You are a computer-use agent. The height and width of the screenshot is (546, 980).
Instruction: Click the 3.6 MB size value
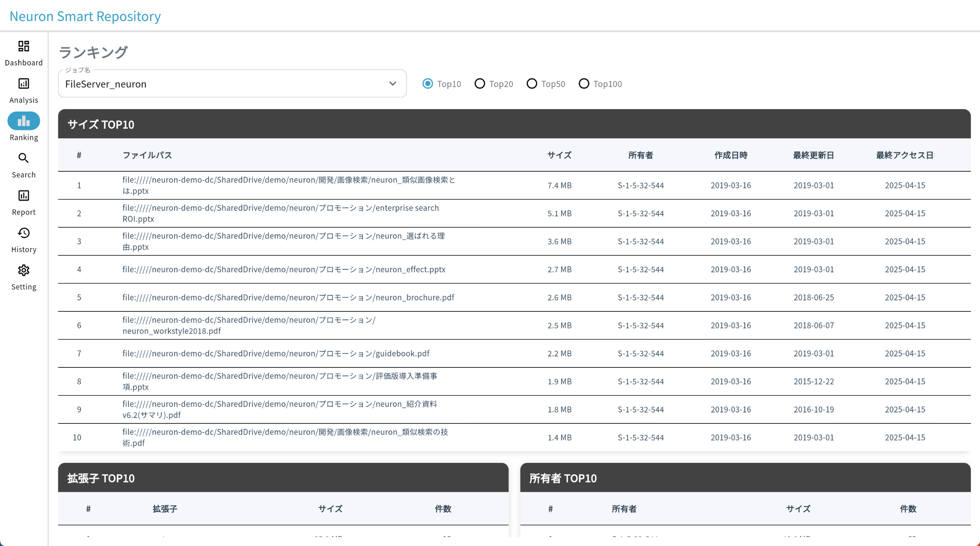559,241
